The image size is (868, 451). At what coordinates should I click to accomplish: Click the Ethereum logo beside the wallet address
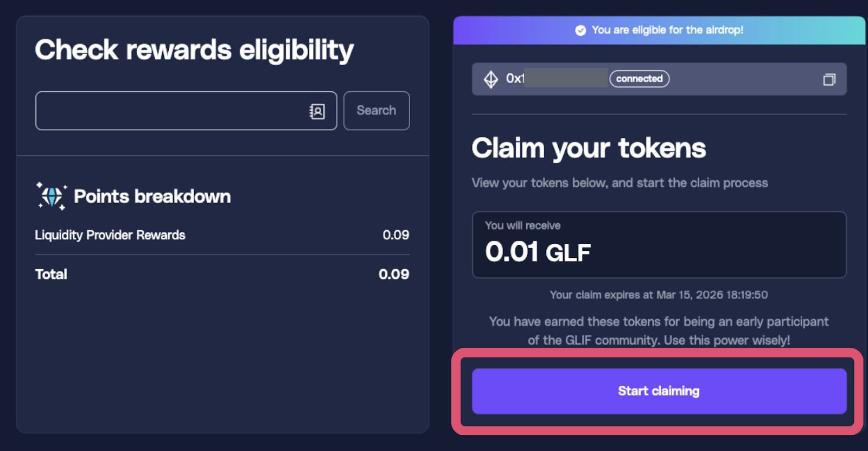pyautogui.click(x=490, y=79)
